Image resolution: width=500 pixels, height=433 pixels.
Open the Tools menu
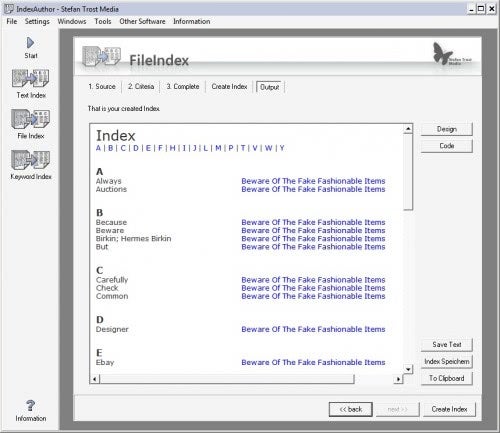pyautogui.click(x=103, y=21)
